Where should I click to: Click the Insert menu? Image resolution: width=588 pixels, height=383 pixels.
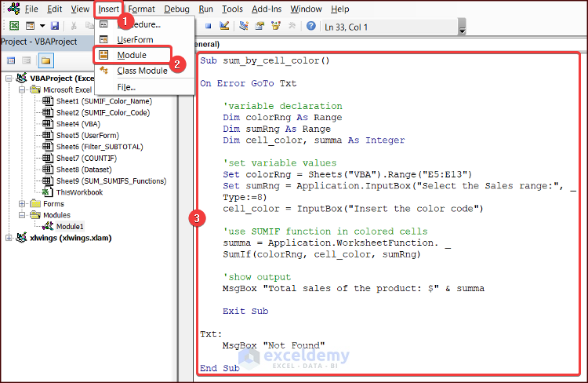[109, 9]
